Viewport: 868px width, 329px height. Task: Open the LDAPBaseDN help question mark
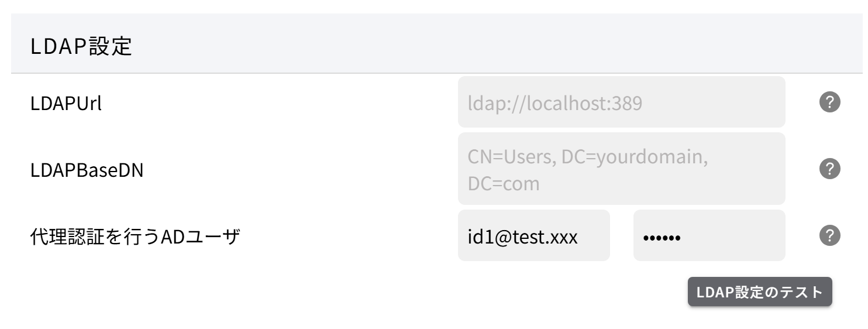click(x=829, y=169)
